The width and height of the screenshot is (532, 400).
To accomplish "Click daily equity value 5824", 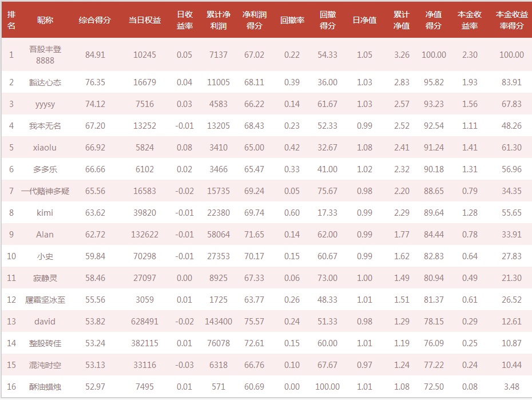I will click(x=145, y=147).
